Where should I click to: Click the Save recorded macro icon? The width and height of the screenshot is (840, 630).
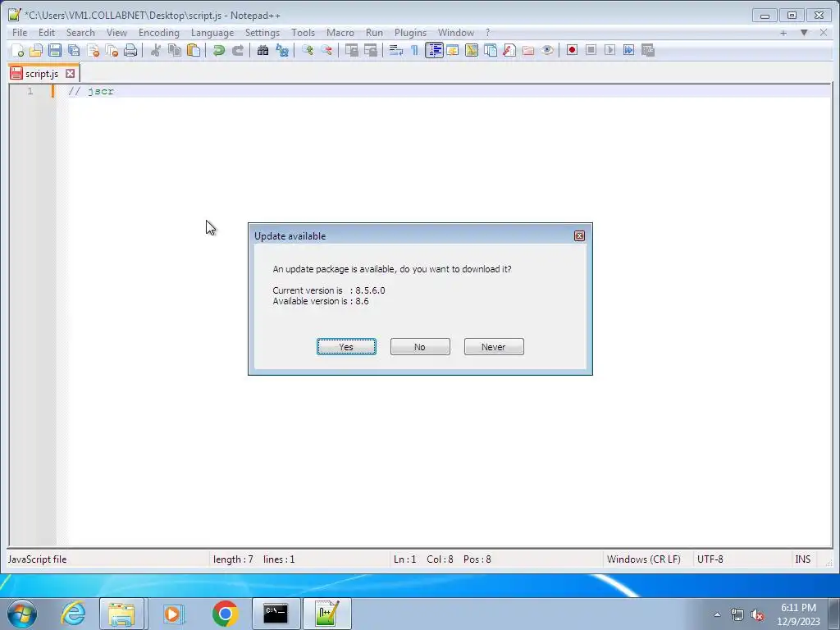click(x=648, y=50)
